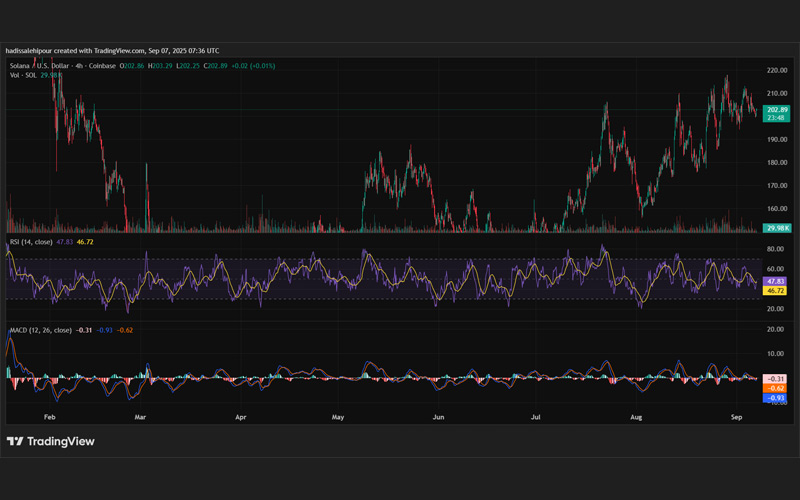Viewport: 800px width, 500px height.
Task: Click the May label on time axis
Action: 338,417
